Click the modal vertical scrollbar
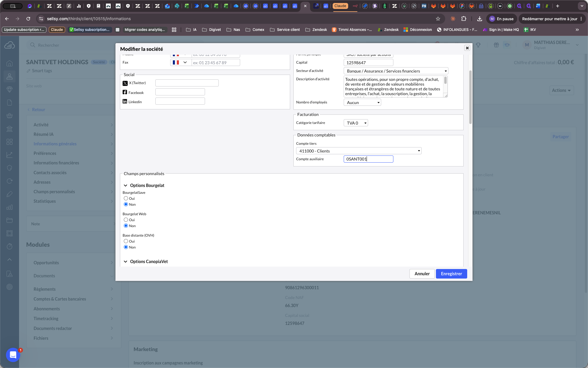 click(470, 97)
